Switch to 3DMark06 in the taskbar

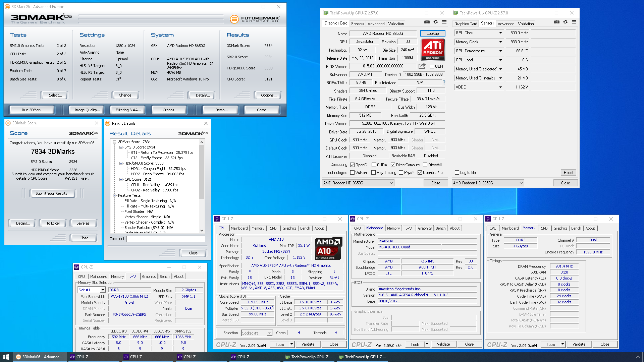[40, 357]
